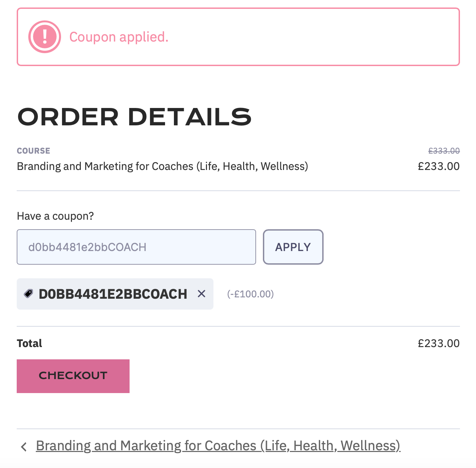Click inside the coupon code input field
Viewport: 476px width, 468px height.
coord(136,247)
